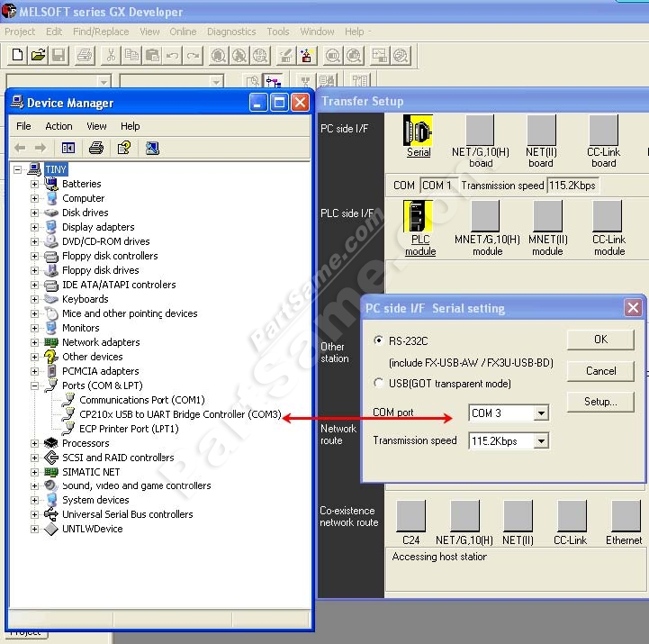Click the Cut scissors icon

tap(111, 55)
